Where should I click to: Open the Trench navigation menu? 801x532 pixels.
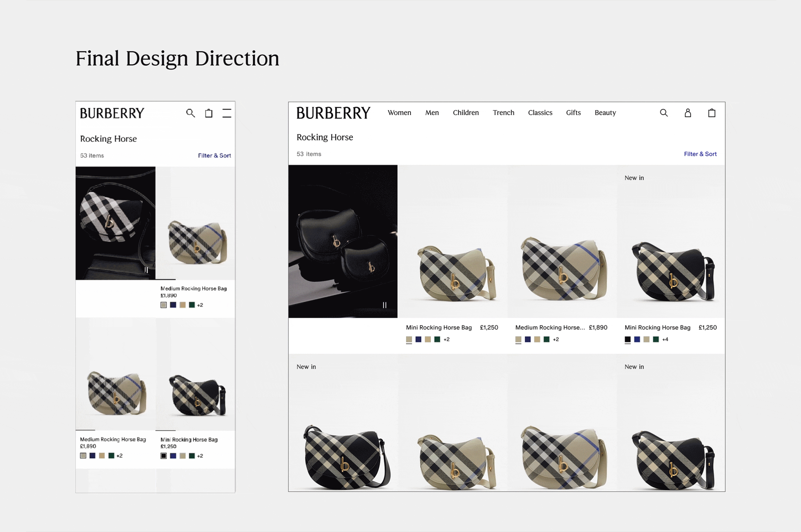(503, 113)
